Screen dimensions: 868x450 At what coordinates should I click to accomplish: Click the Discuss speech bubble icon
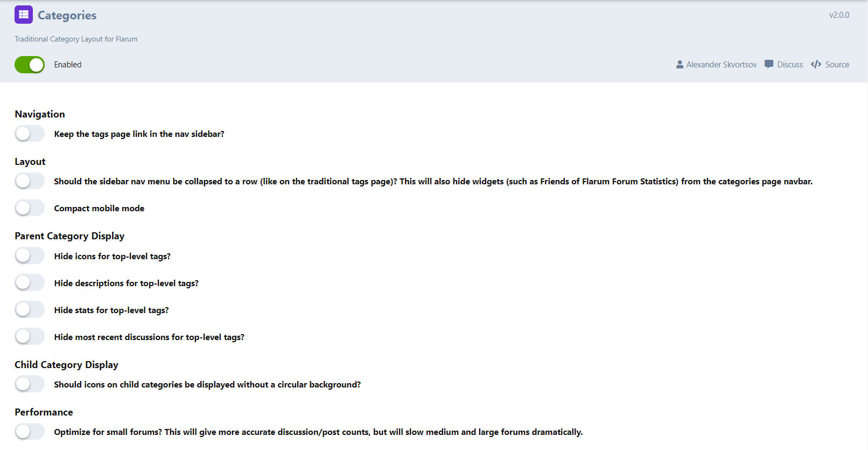(769, 64)
